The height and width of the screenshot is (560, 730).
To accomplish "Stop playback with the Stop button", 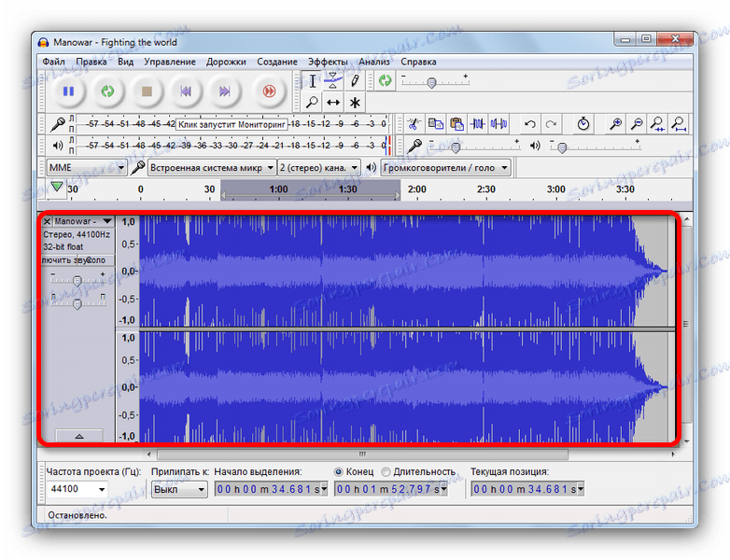I will pyautogui.click(x=147, y=91).
